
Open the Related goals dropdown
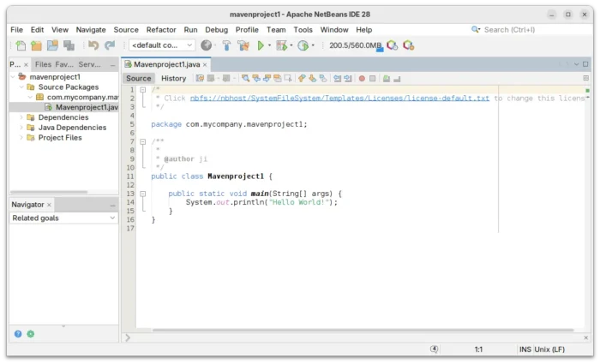(63, 218)
